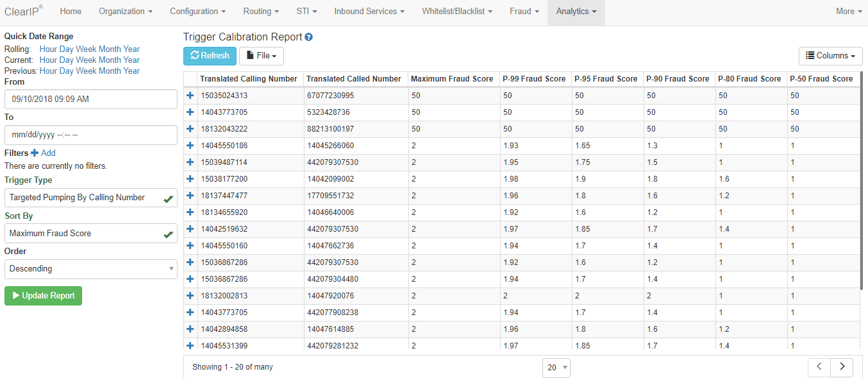Expand row with called number 5323428736
Screen dimensions: 868x378
pos(190,112)
